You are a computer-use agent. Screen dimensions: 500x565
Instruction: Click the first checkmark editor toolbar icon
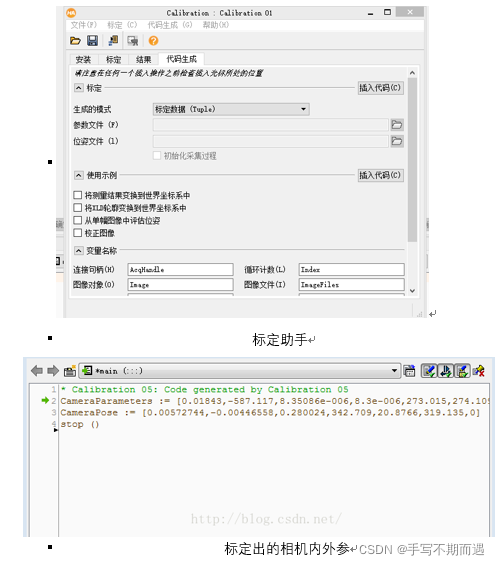click(429, 370)
